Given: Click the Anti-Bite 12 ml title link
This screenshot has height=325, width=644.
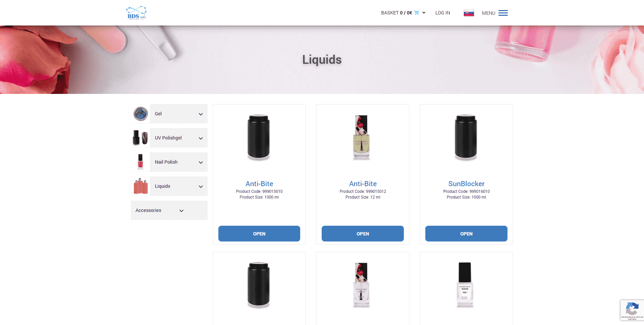Looking at the screenshot, I should [x=363, y=184].
